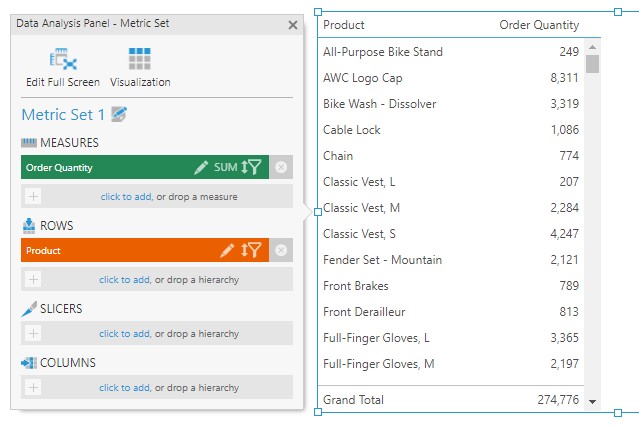Click plus box to add a measure
This screenshot has width=639, height=427.
click(x=33, y=197)
